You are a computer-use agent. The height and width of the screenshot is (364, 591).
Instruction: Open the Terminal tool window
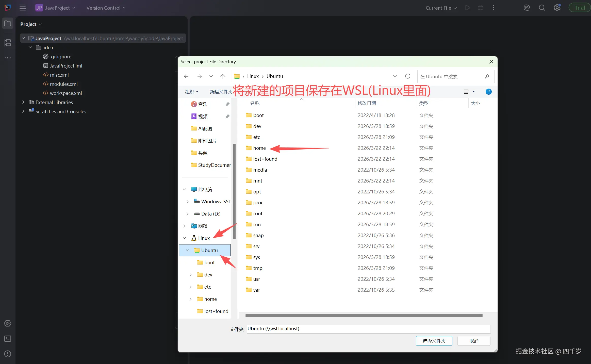point(7,339)
